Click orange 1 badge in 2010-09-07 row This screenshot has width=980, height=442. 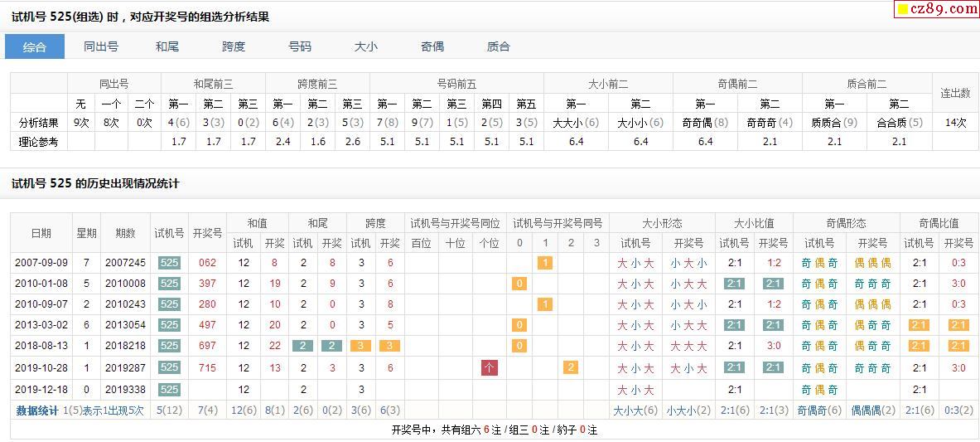pos(545,304)
